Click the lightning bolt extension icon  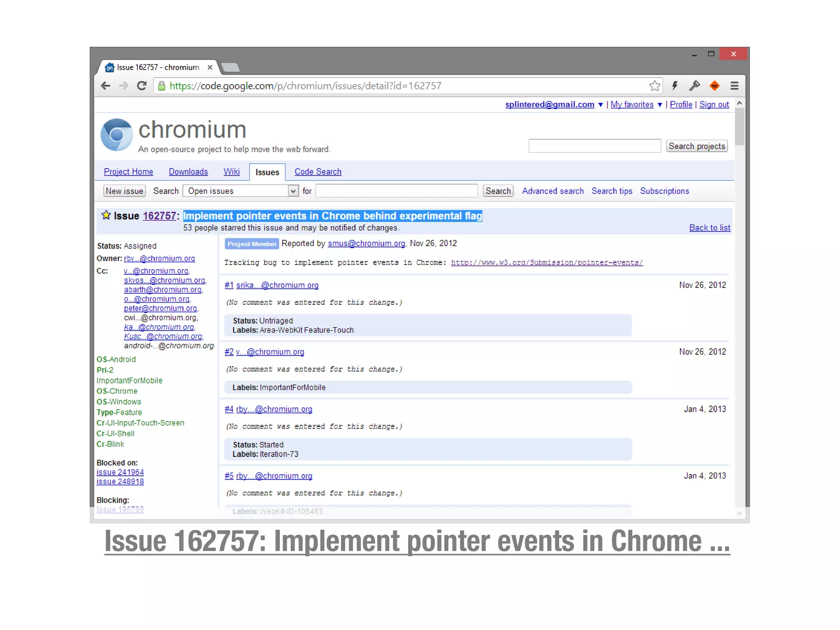675,86
